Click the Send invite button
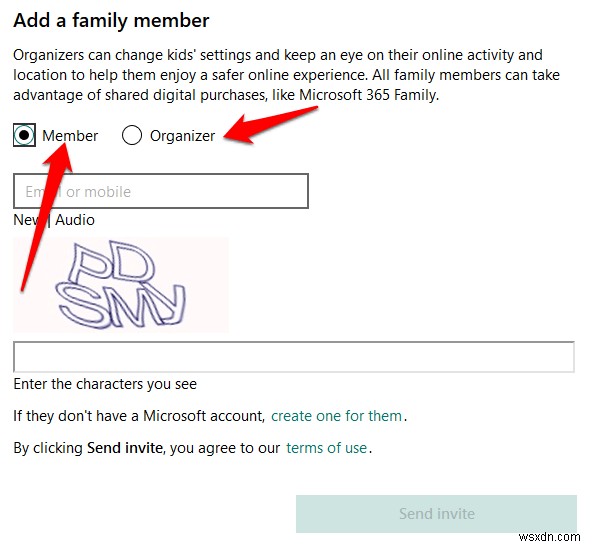 (436, 514)
